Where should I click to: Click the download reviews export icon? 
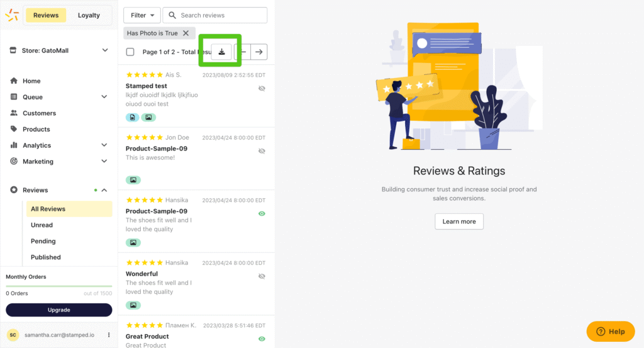click(221, 52)
